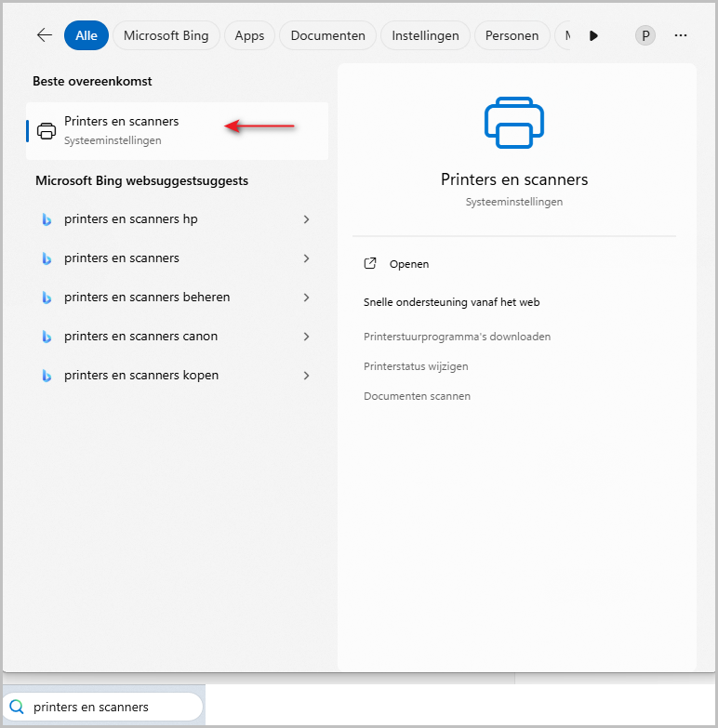Screen dimensions: 718x728
Task: Select the Alle filter tab
Action: tap(86, 35)
